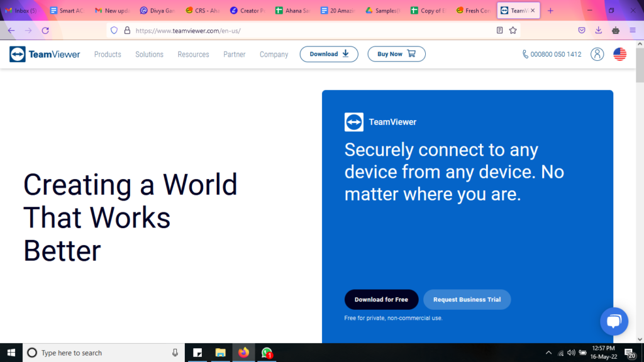Click the taskbar clock 12:57 PM
The height and width of the screenshot is (362, 644).
pos(604,353)
